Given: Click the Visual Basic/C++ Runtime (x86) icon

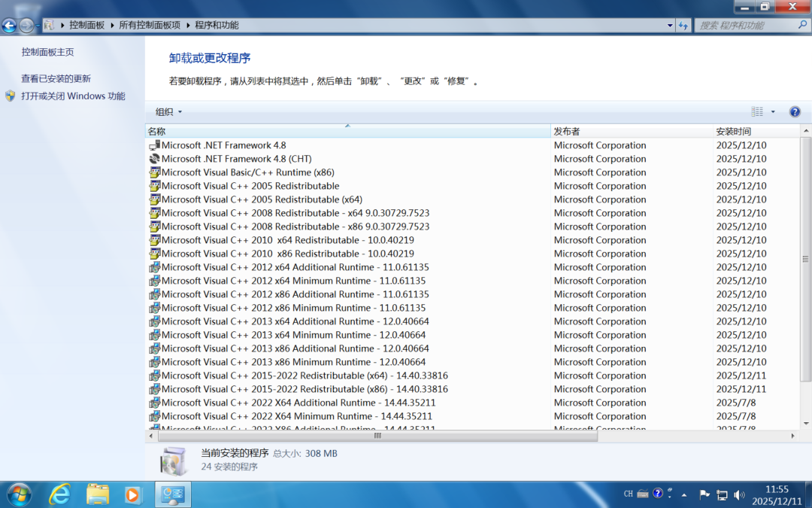Looking at the screenshot, I should [154, 172].
